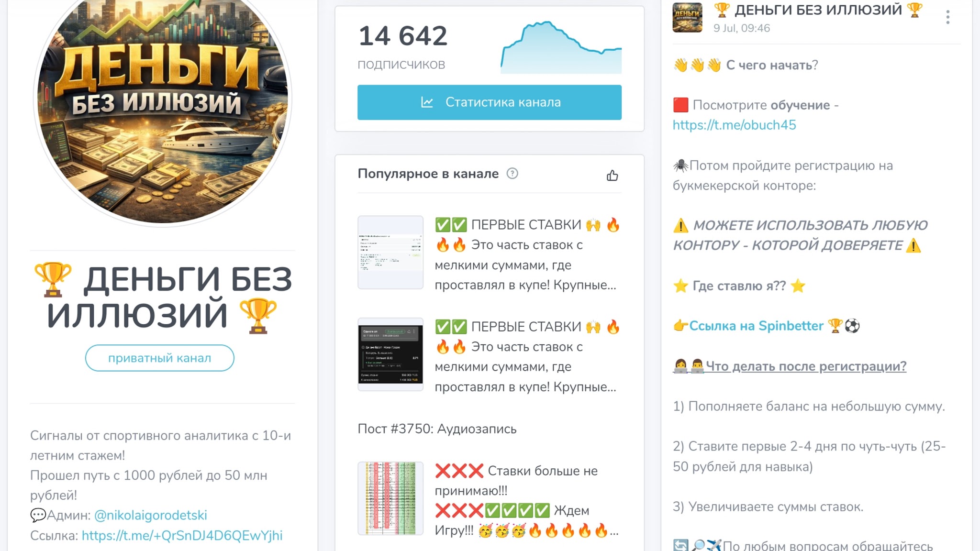Click the С чего начать? heading

(x=772, y=65)
